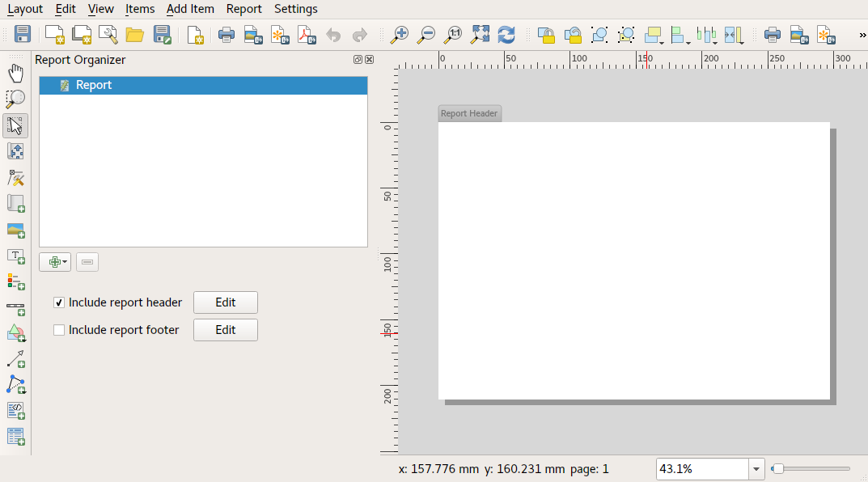
Task: Click Edit button for report footer
Action: [x=225, y=330]
